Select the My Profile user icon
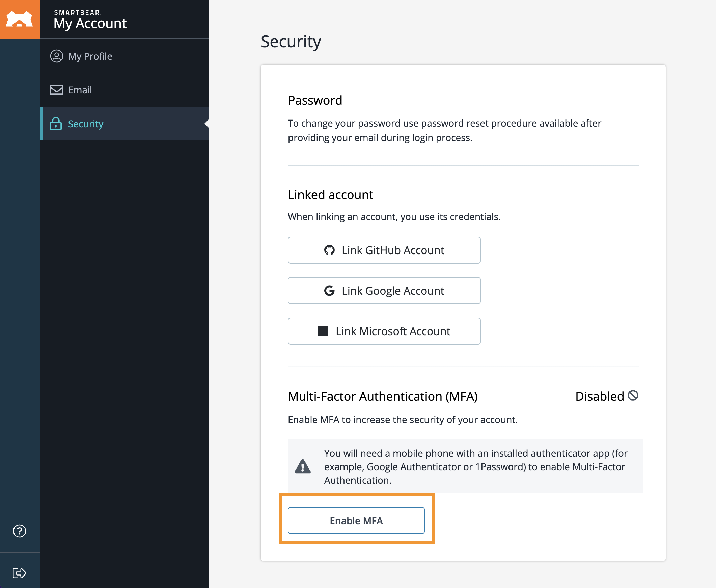 coord(56,56)
